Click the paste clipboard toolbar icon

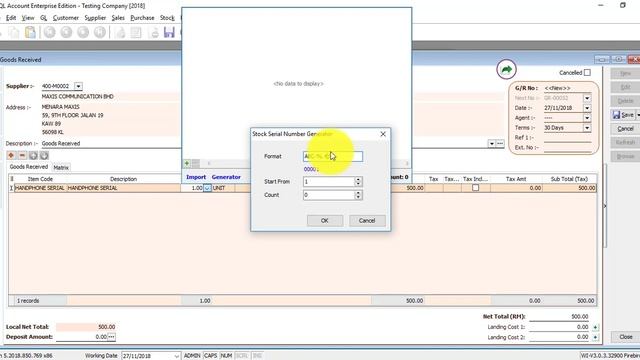pos(30,32)
